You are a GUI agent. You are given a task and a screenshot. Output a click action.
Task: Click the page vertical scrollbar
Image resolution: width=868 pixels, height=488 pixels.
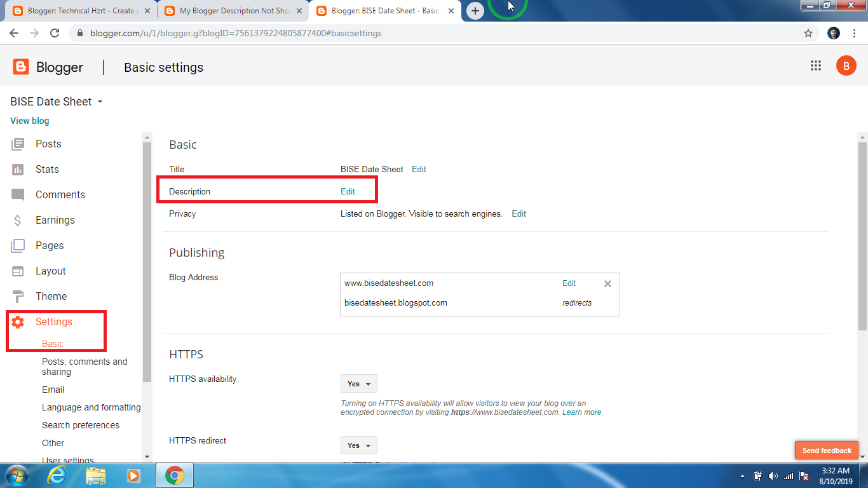(862, 235)
